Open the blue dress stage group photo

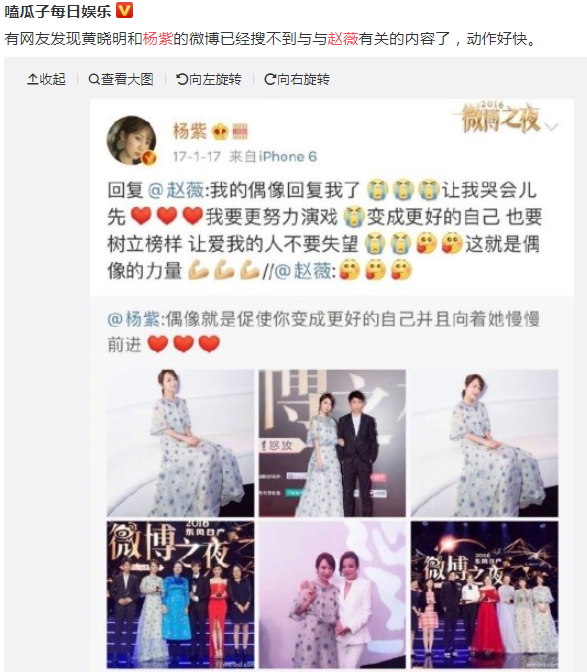[x=180, y=594]
